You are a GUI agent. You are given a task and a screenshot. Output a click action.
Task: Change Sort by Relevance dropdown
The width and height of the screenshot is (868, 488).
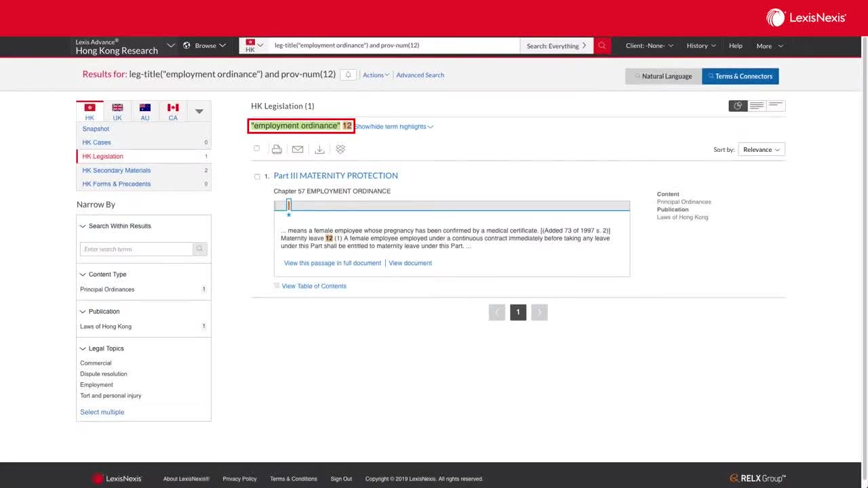[x=761, y=150]
